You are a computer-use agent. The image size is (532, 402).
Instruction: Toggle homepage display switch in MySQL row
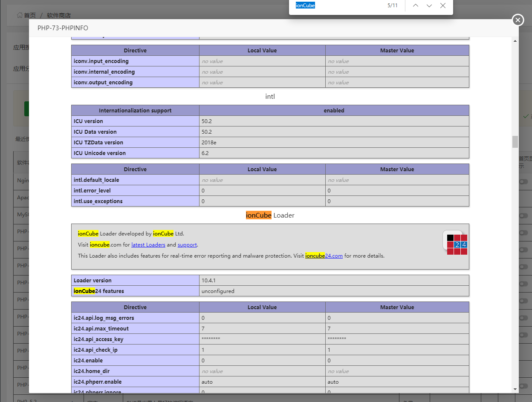pos(523,215)
